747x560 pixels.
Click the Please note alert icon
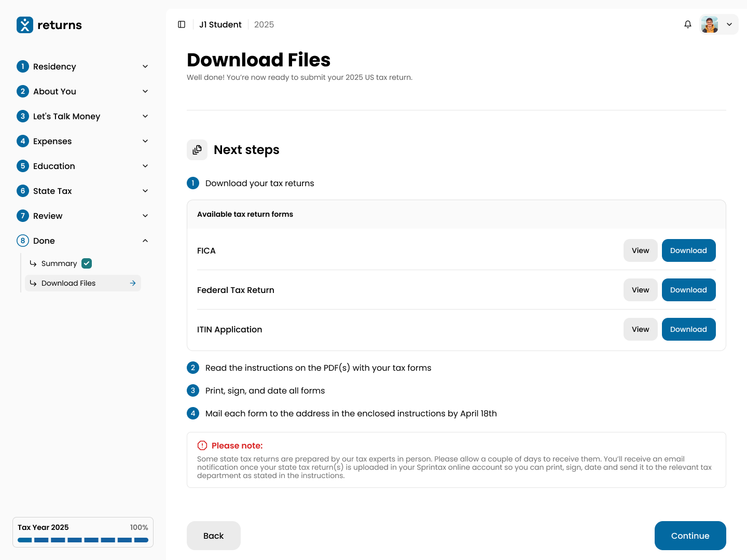202,445
